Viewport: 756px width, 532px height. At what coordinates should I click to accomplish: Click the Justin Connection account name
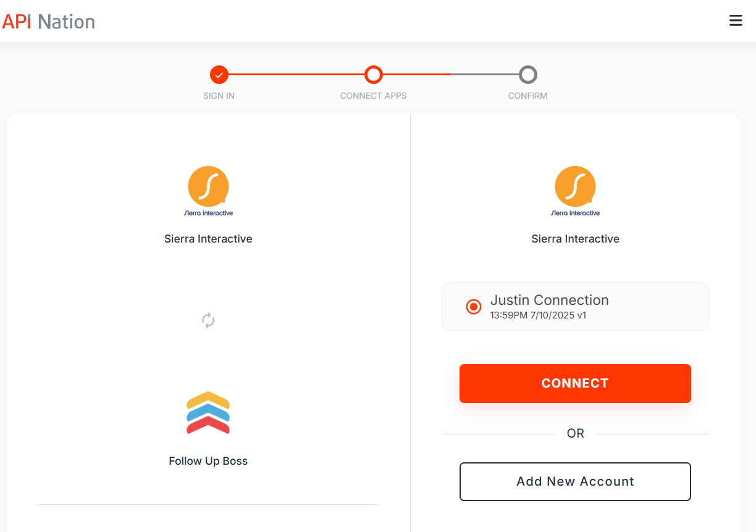(x=549, y=300)
